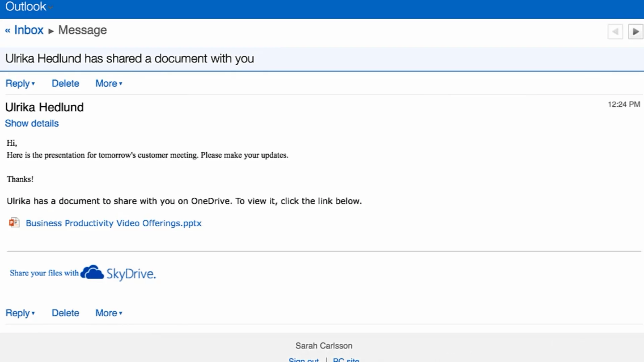Click the bottom Delete link

pyautogui.click(x=65, y=313)
